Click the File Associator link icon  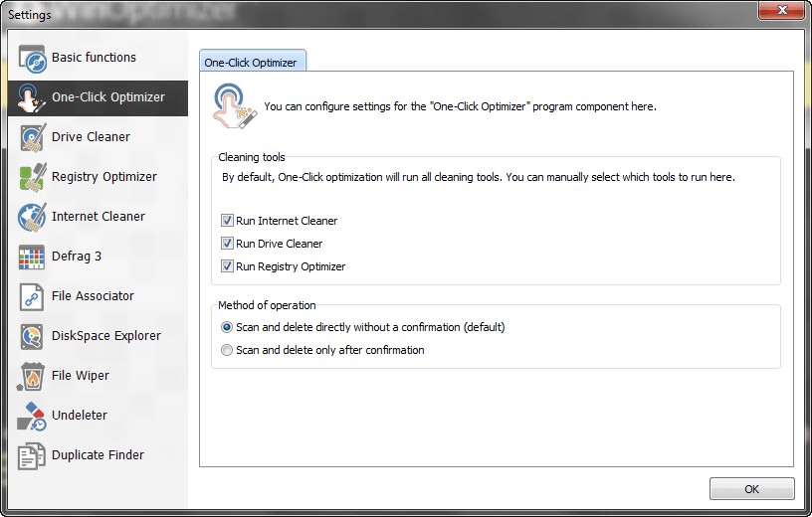pyautogui.click(x=31, y=296)
